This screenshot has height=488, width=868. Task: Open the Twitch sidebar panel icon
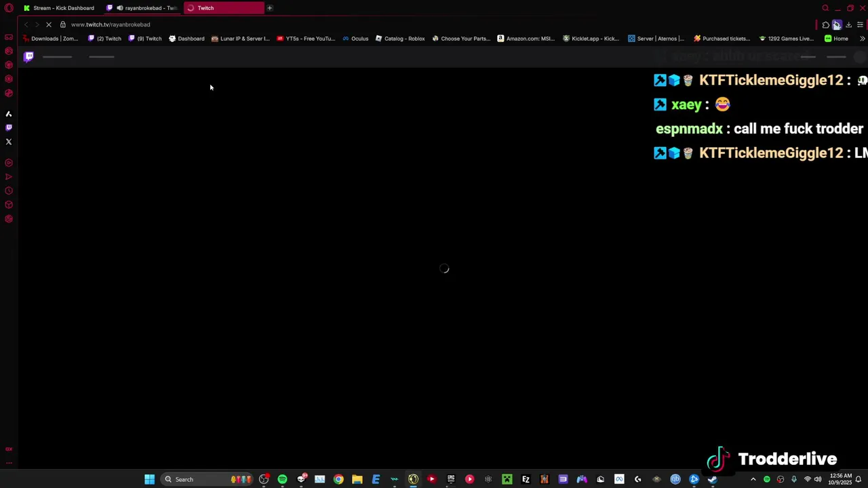pos(9,127)
